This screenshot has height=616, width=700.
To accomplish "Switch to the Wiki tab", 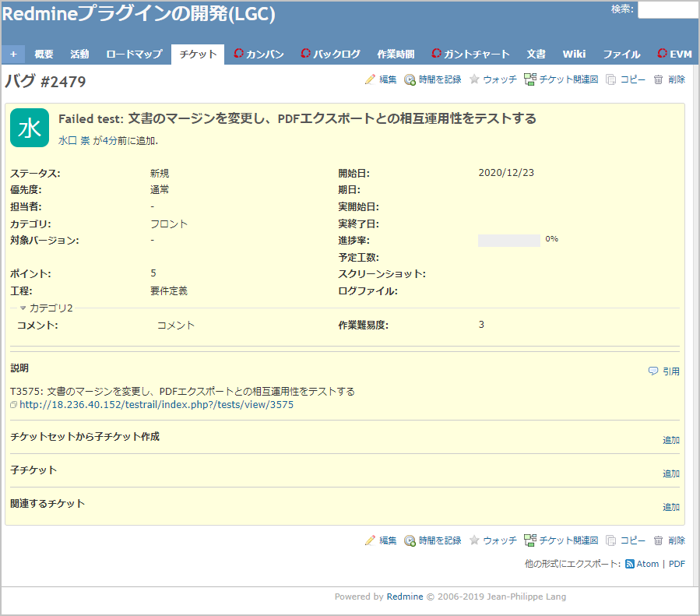I will click(574, 54).
